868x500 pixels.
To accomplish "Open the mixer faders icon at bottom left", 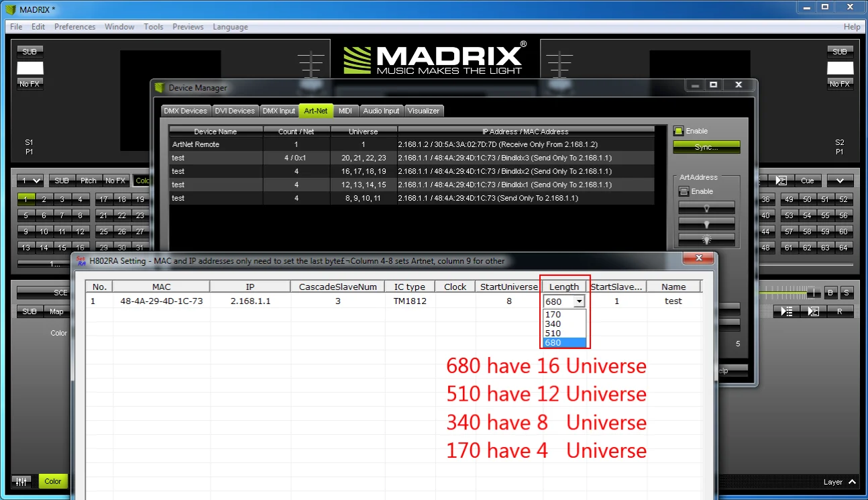I will pos(21,481).
